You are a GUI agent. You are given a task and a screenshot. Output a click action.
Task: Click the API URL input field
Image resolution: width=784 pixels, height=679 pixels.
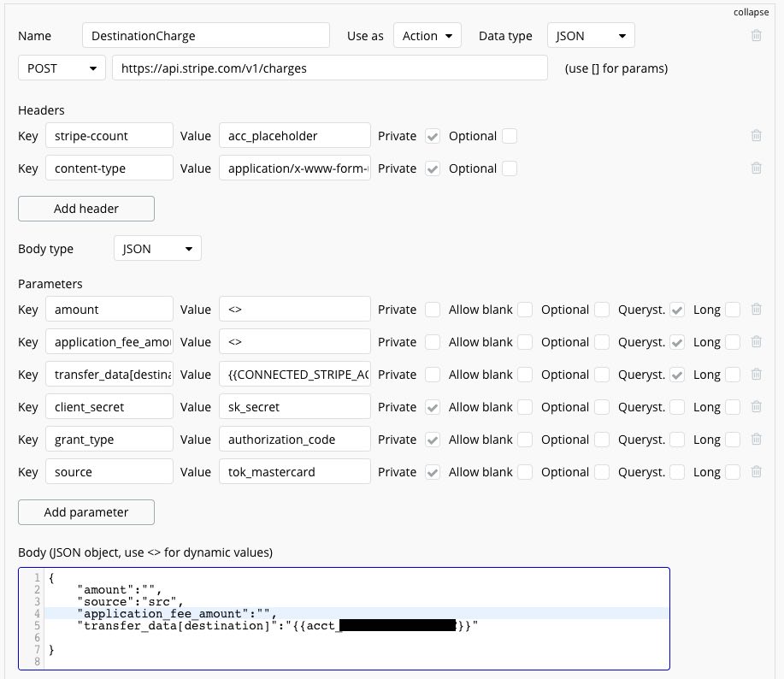pos(330,68)
